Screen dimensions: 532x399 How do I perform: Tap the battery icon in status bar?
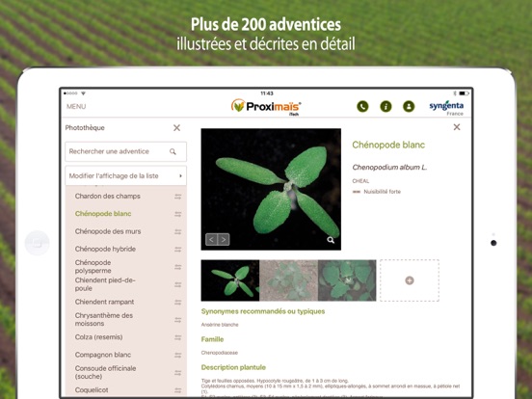(464, 93)
